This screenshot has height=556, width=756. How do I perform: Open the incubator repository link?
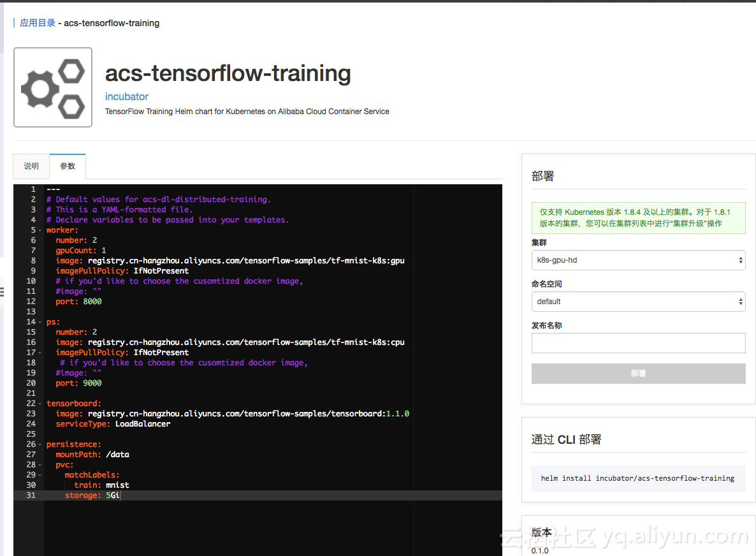(x=127, y=96)
